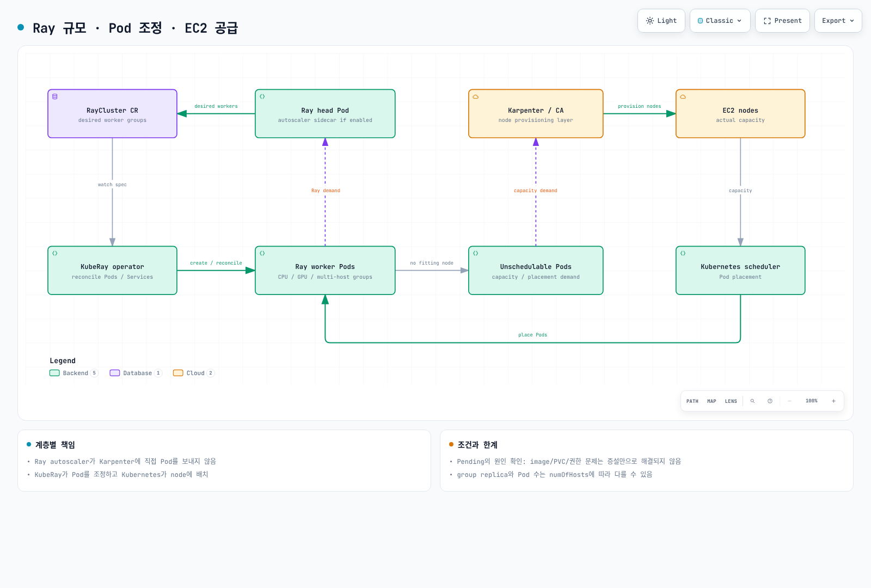Click the 'provision nodes' edge label

click(640, 106)
